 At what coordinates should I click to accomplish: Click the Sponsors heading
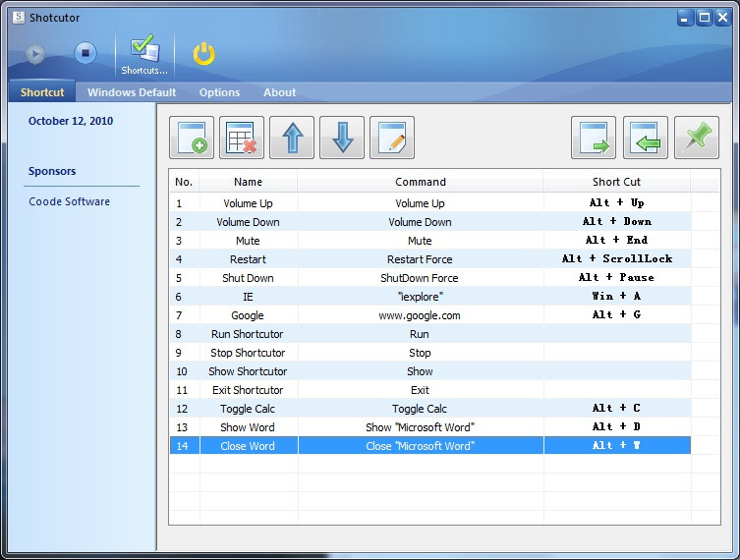(x=52, y=171)
